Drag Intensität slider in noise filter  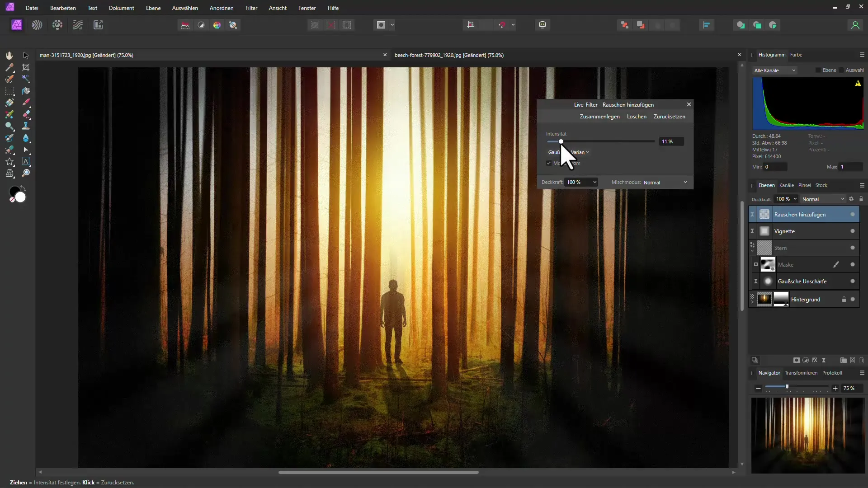point(561,141)
